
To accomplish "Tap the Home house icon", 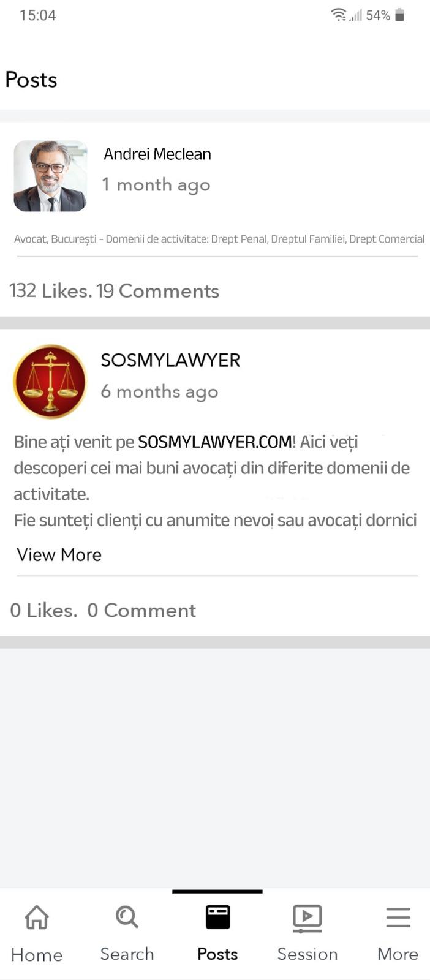I will coord(37,918).
